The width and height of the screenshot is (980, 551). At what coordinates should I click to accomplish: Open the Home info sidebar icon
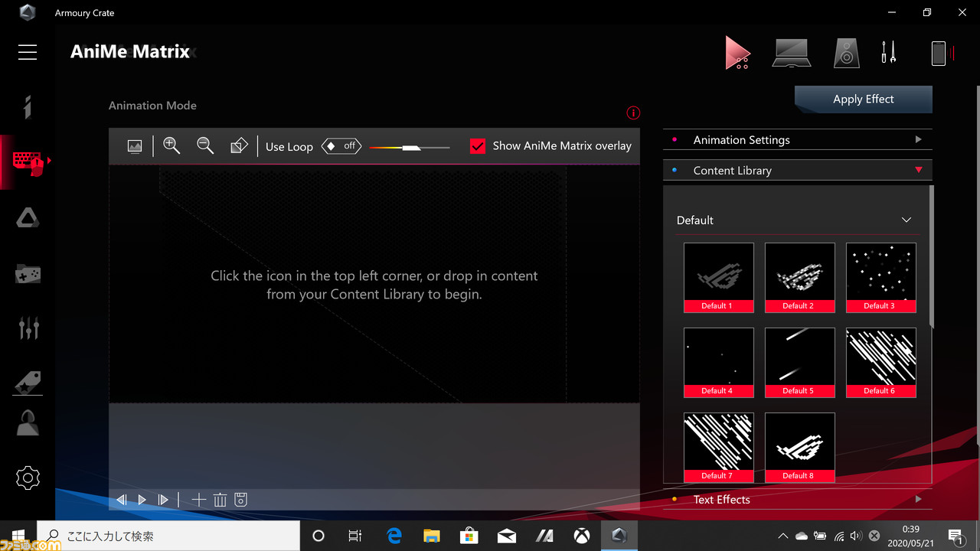(28, 107)
